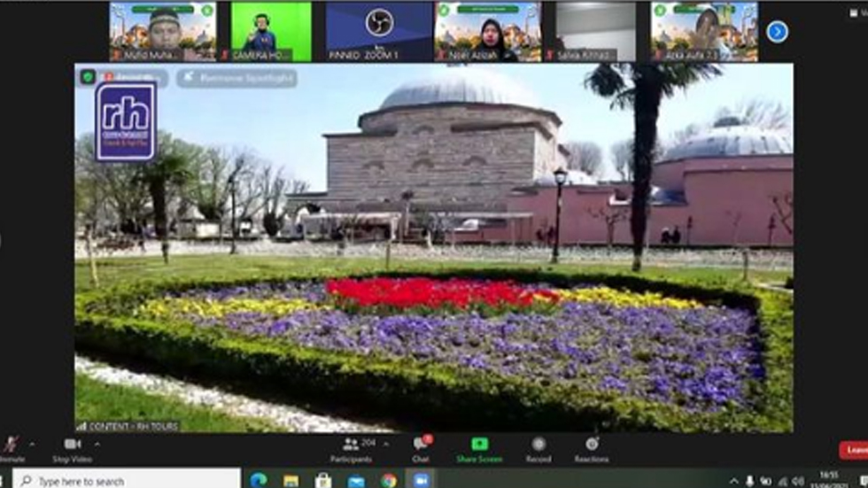Viewport: 868px width, 488px height.
Task: Open the Chat panel
Action: click(x=421, y=445)
